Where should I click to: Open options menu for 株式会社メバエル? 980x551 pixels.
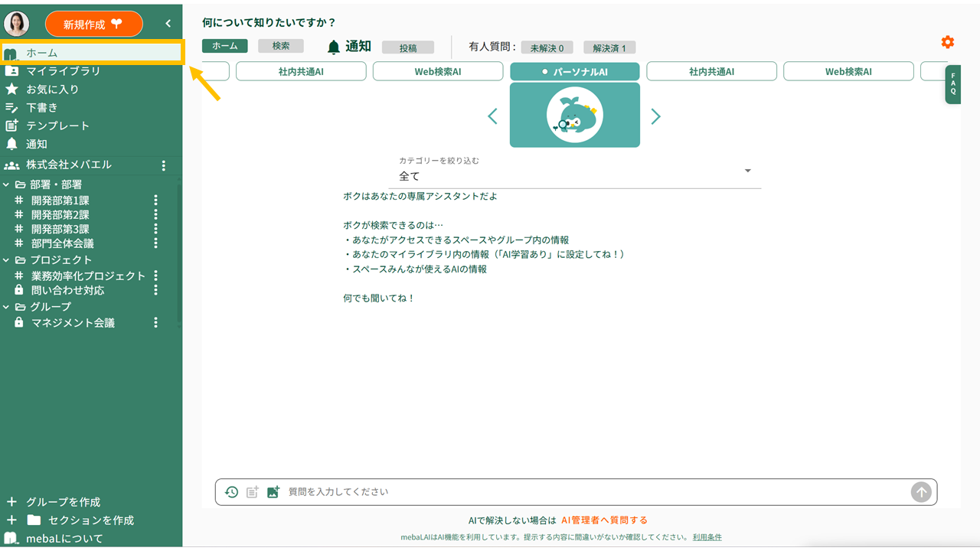click(163, 165)
